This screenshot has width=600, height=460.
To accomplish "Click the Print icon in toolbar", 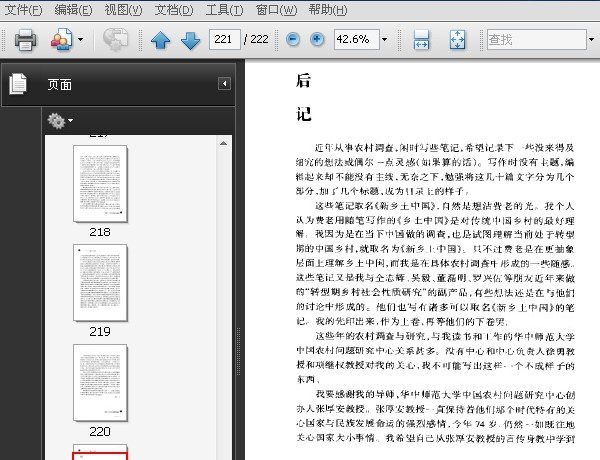I will coord(25,39).
